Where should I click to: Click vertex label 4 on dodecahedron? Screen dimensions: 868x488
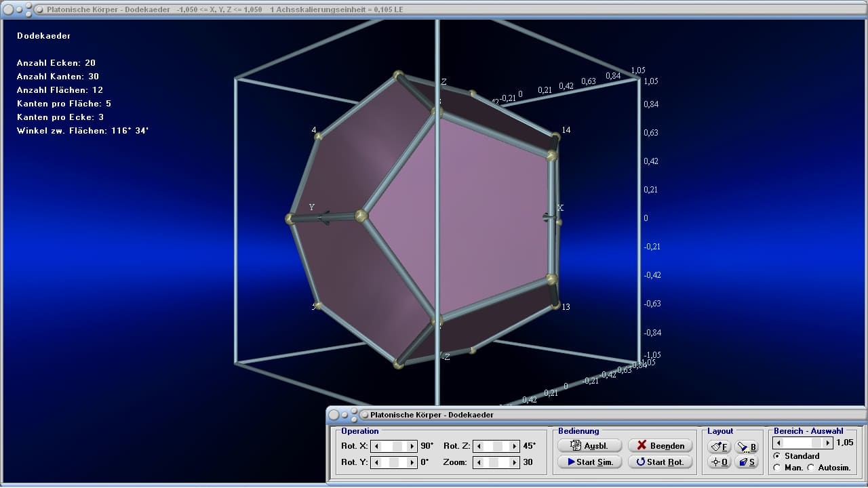(x=314, y=130)
